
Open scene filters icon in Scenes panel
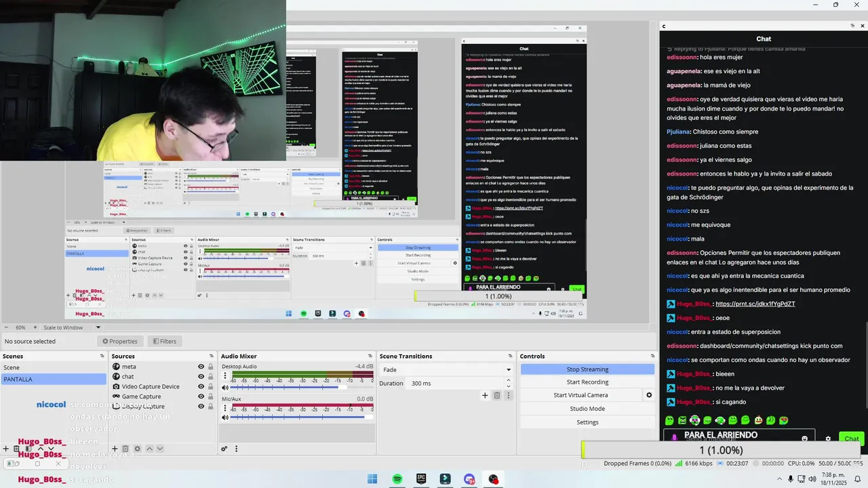coord(28,449)
